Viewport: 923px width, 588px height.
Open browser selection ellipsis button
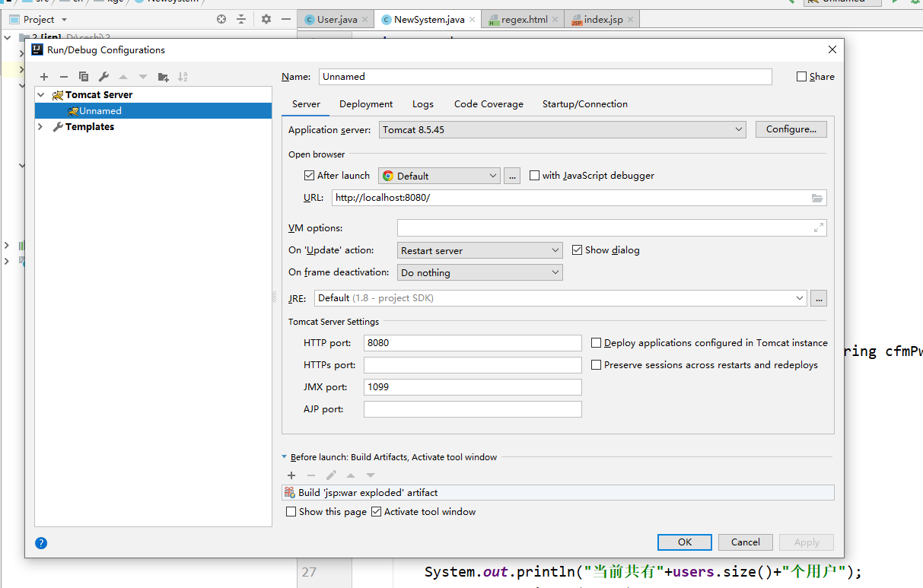click(x=512, y=176)
